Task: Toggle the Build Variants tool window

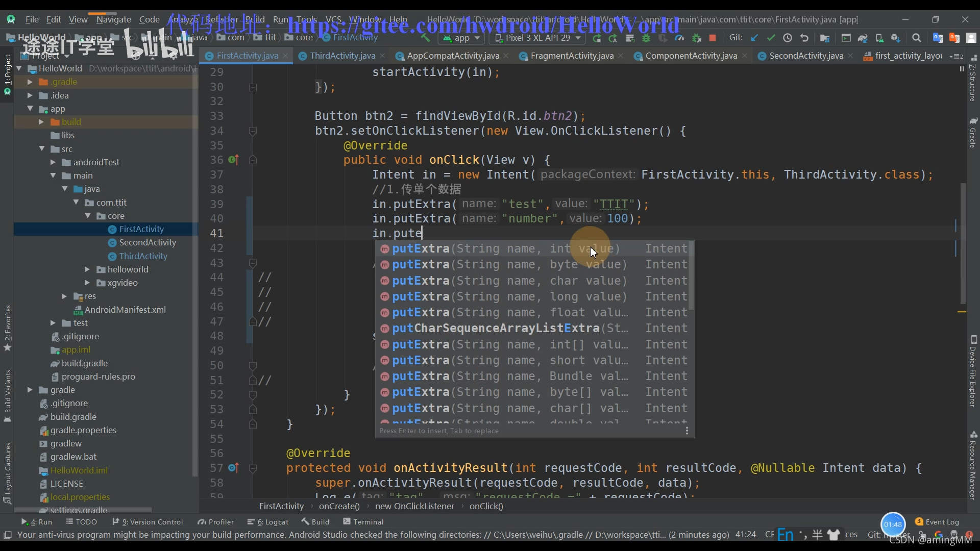Action: tap(7, 396)
